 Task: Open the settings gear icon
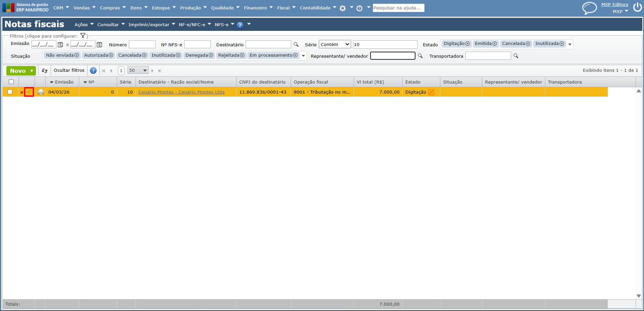tap(343, 8)
